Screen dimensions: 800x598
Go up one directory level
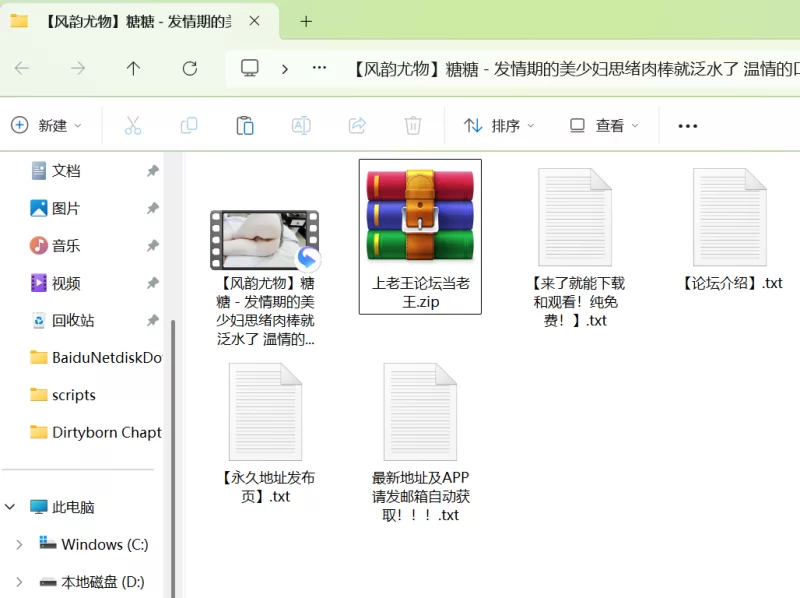(133, 68)
